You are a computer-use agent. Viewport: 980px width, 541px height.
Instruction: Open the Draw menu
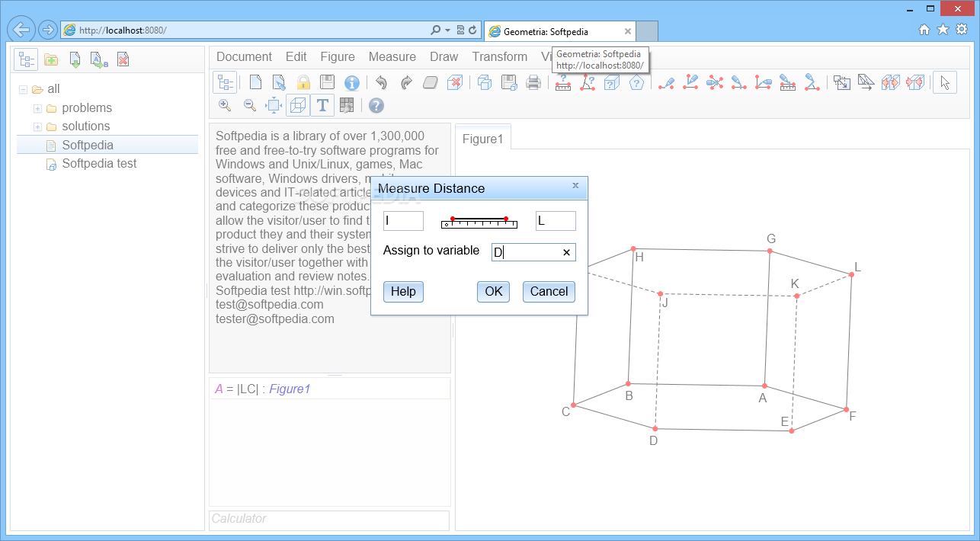444,56
